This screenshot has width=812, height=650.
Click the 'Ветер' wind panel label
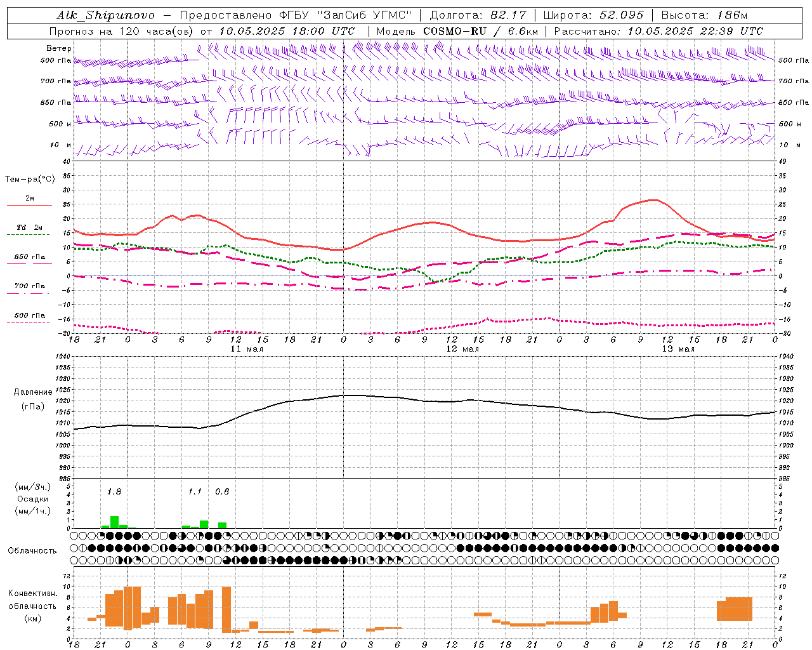59,48
